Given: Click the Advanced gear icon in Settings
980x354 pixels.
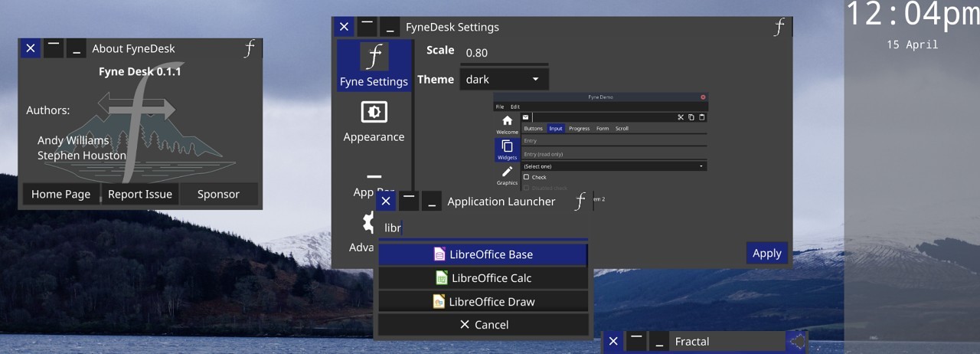Looking at the screenshot, I should (x=369, y=222).
